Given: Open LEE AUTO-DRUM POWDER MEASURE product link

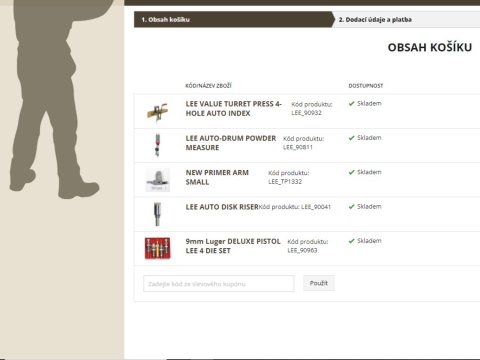Looking at the screenshot, I should tap(231, 143).
